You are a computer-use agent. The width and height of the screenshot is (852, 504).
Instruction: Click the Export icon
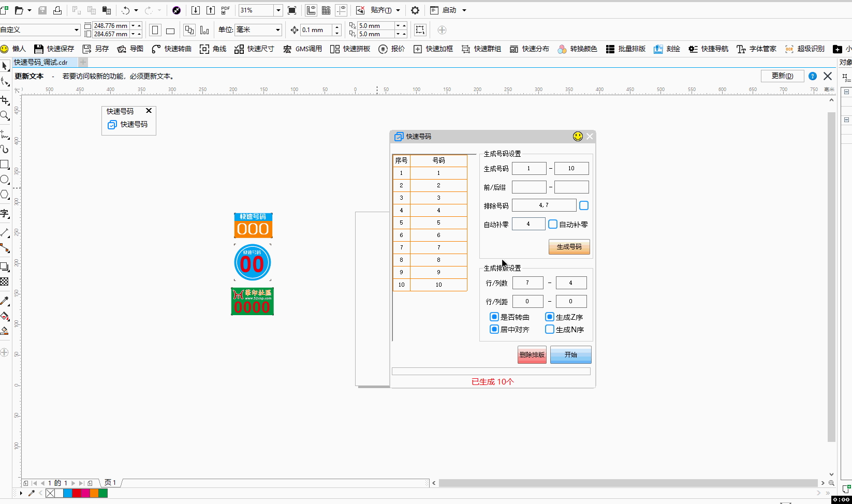pos(211,10)
